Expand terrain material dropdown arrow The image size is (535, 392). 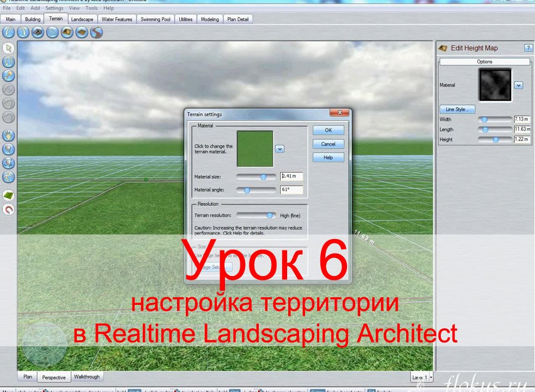pyautogui.click(x=280, y=149)
